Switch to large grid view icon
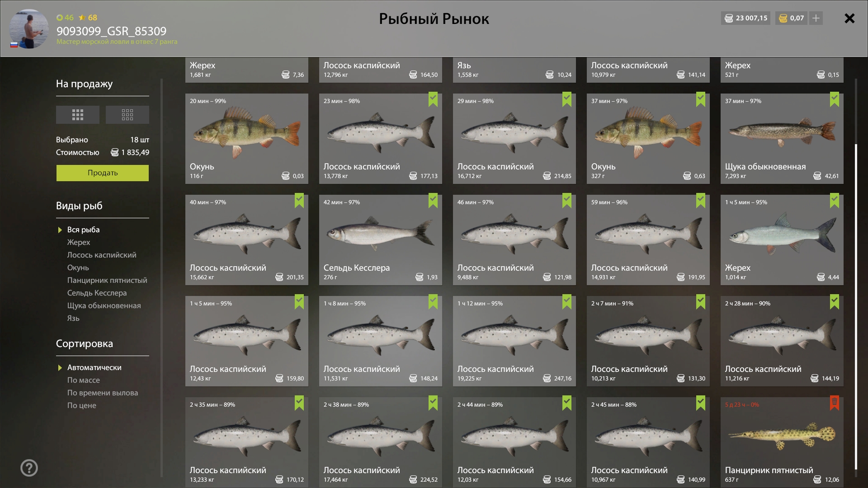 tap(78, 115)
